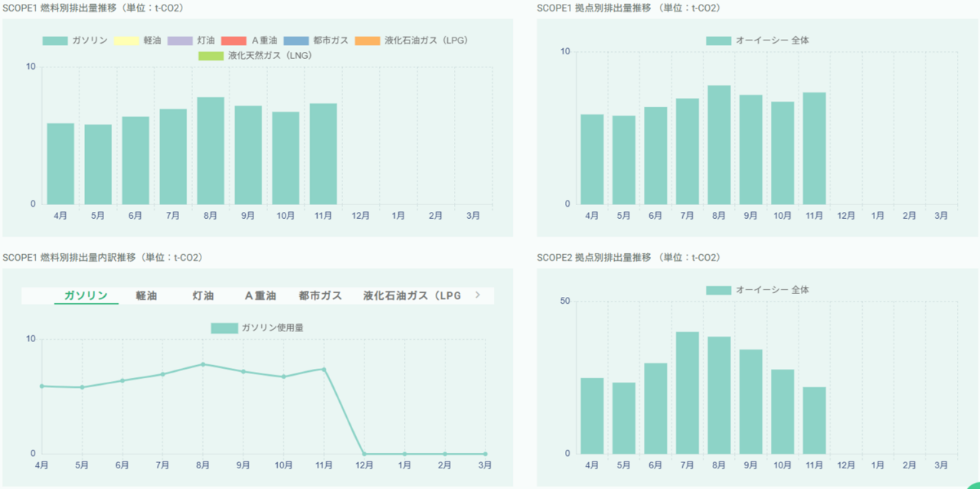The height and width of the screenshot is (489, 980).
Task: Switch to the 軽油 tab
Action: point(146,295)
